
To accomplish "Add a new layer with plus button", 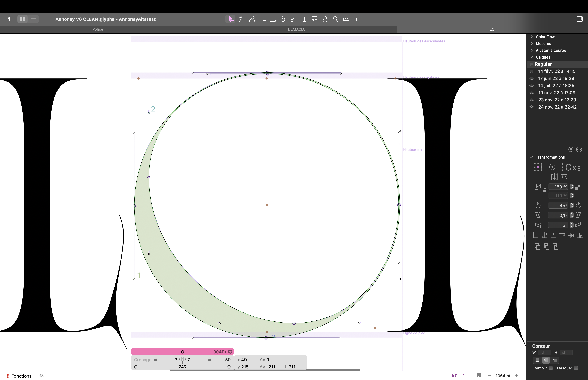I will tap(533, 150).
